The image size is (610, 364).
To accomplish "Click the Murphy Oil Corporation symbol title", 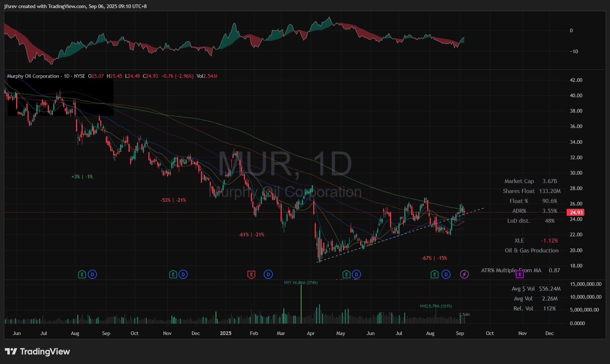I will 33,76.
